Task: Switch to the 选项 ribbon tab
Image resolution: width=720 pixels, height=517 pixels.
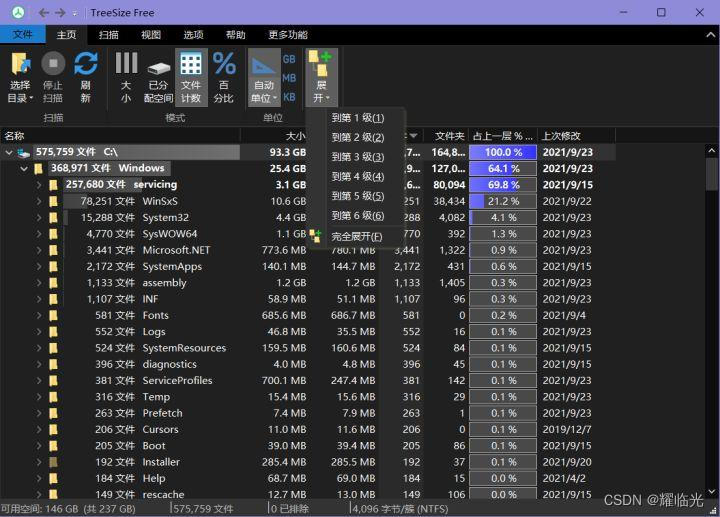Action: 193,34
